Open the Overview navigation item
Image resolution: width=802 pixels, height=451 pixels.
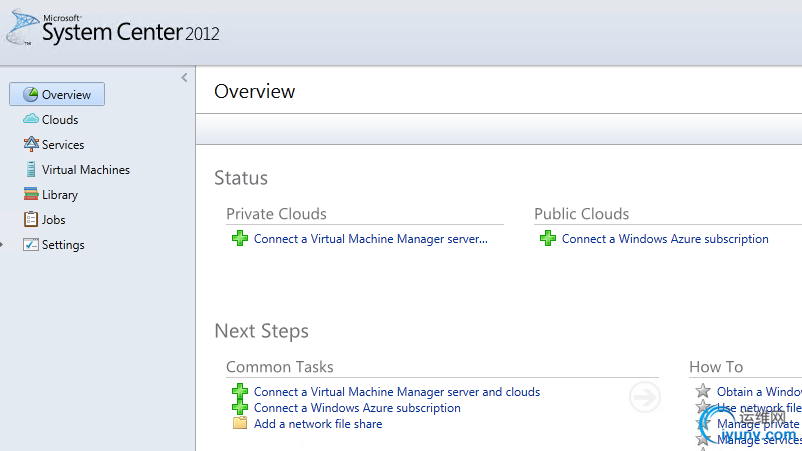pos(57,94)
